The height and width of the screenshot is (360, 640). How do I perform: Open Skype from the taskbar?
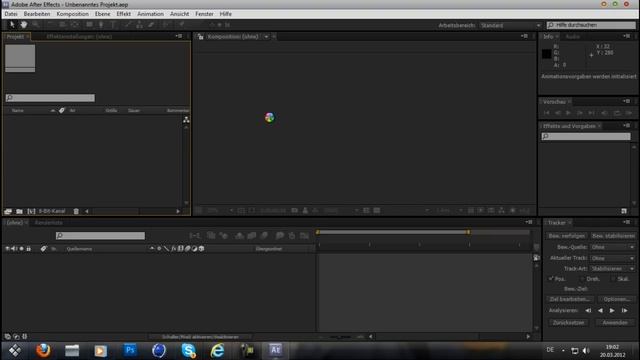coord(188,350)
